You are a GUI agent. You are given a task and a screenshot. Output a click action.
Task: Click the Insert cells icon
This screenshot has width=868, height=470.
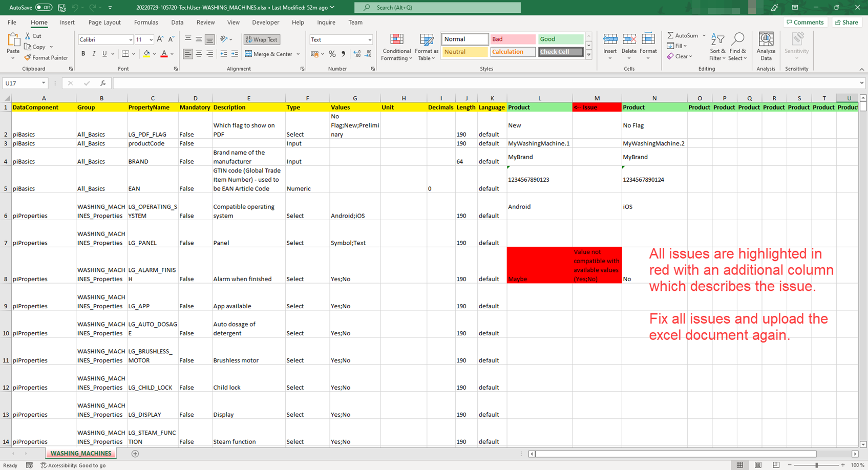[x=610, y=40]
